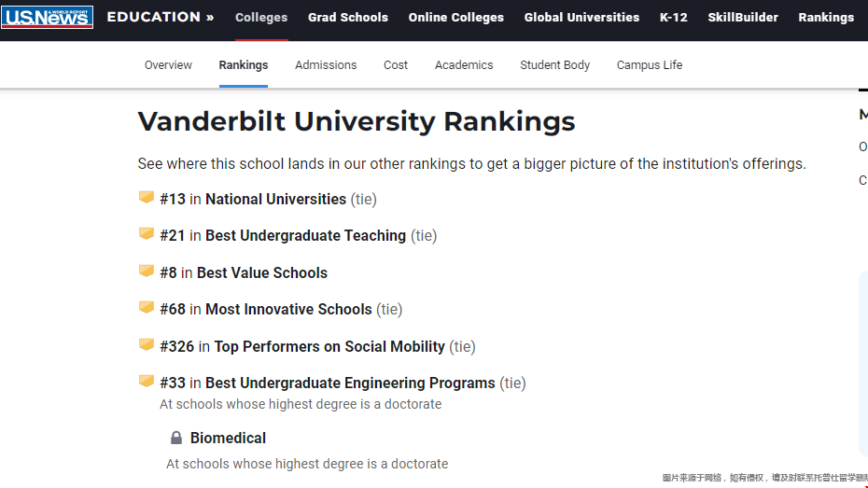The width and height of the screenshot is (868, 488).
Task: Click the U.S. News logo
Action: click(48, 17)
